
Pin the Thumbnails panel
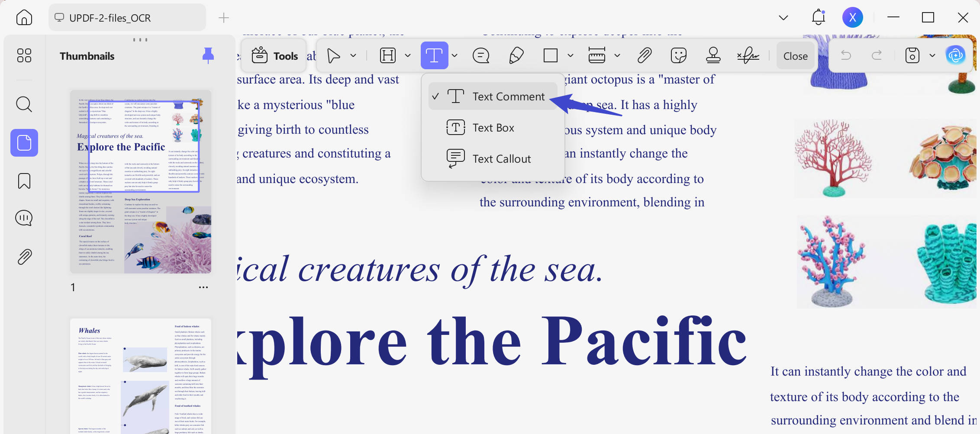click(208, 55)
